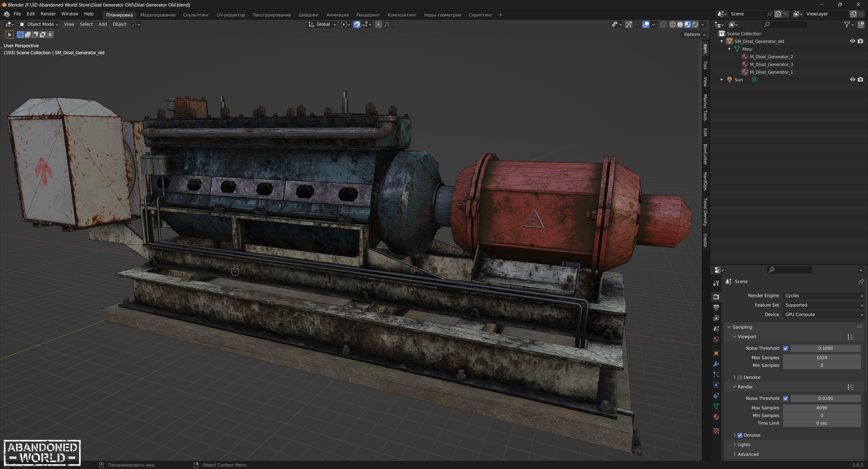Open the Scene properties tab icon
Image resolution: width=868 pixels, height=469 pixels.
point(716,329)
